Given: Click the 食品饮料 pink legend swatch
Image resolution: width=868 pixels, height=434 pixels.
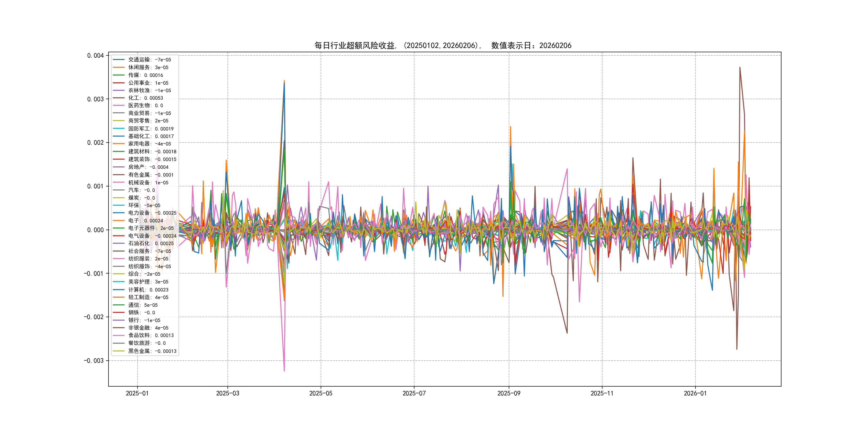Looking at the screenshot, I should pyautogui.click(x=119, y=335).
